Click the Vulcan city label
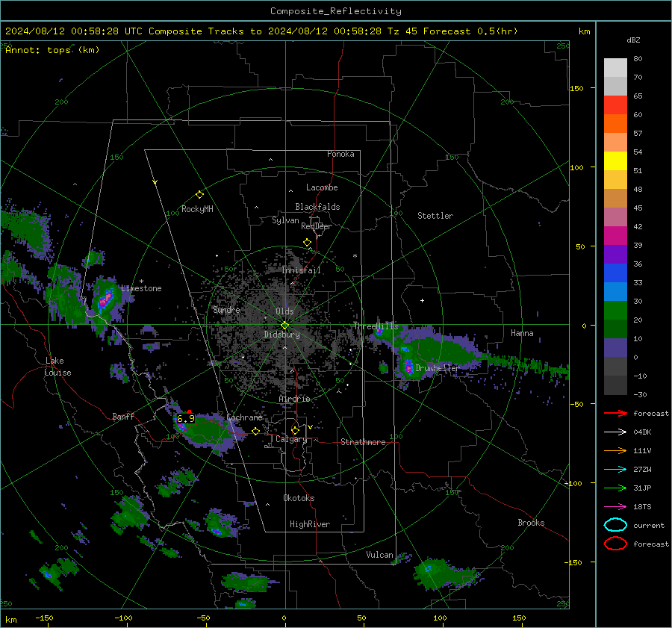672x628 pixels. pos(380,555)
